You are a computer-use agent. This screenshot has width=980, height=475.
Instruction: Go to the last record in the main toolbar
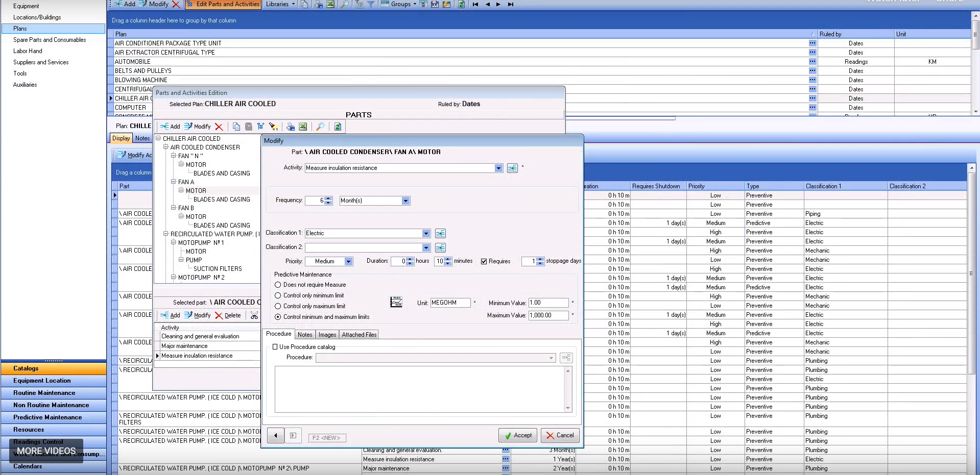[510, 4]
